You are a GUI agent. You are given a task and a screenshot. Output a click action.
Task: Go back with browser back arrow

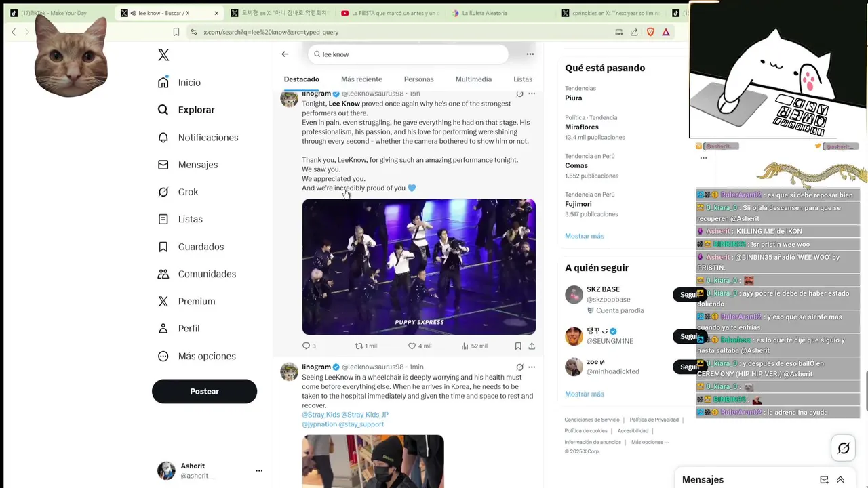click(14, 32)
